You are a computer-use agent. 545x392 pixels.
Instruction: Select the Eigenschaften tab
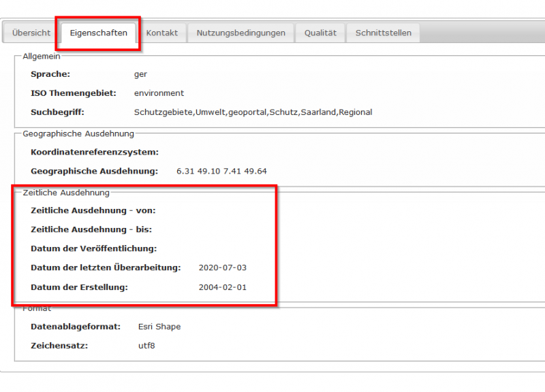98,33
